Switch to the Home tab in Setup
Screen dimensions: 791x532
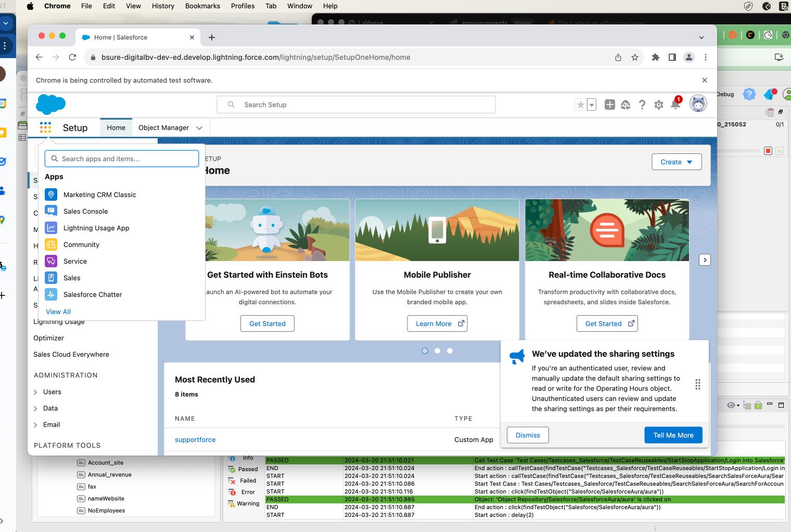(x=116, y=127)
